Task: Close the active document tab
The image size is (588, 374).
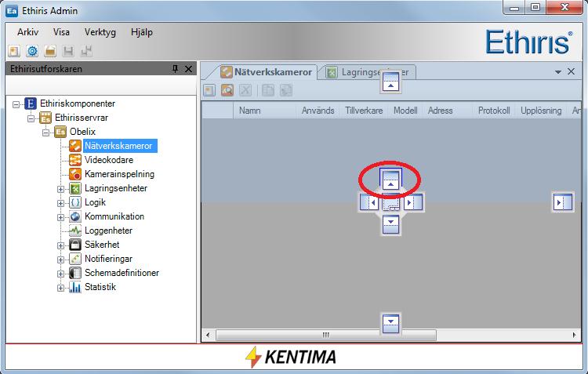Action: coord(571,71)
